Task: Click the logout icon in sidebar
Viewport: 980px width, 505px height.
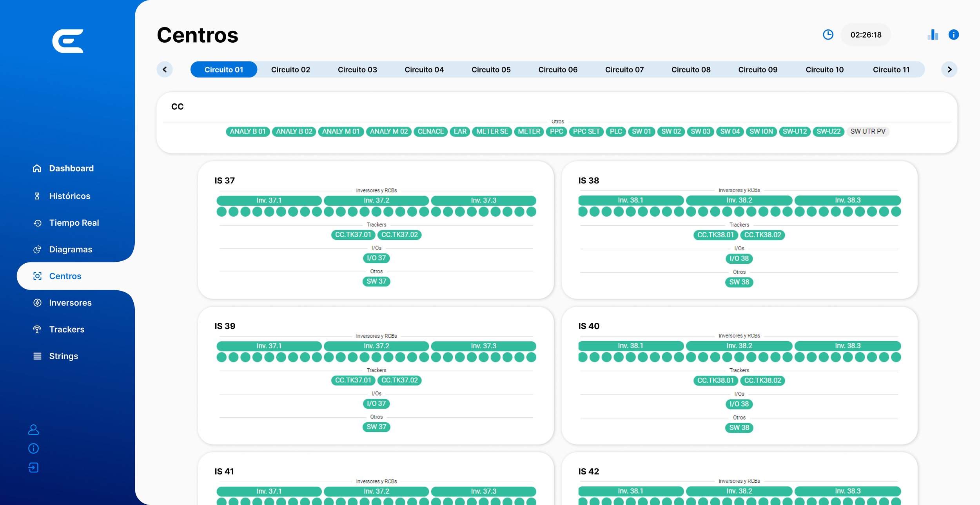Action: pyautogui.click(x=33, y=467)
